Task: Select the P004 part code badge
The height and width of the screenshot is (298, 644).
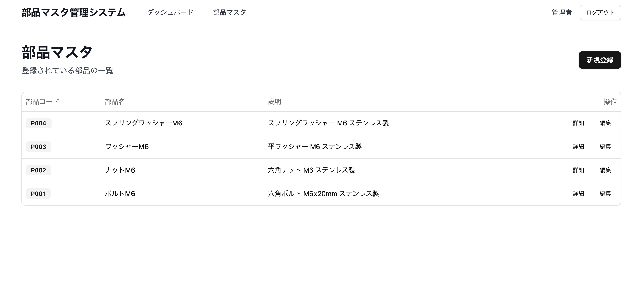Action: [x=38, y=123]
